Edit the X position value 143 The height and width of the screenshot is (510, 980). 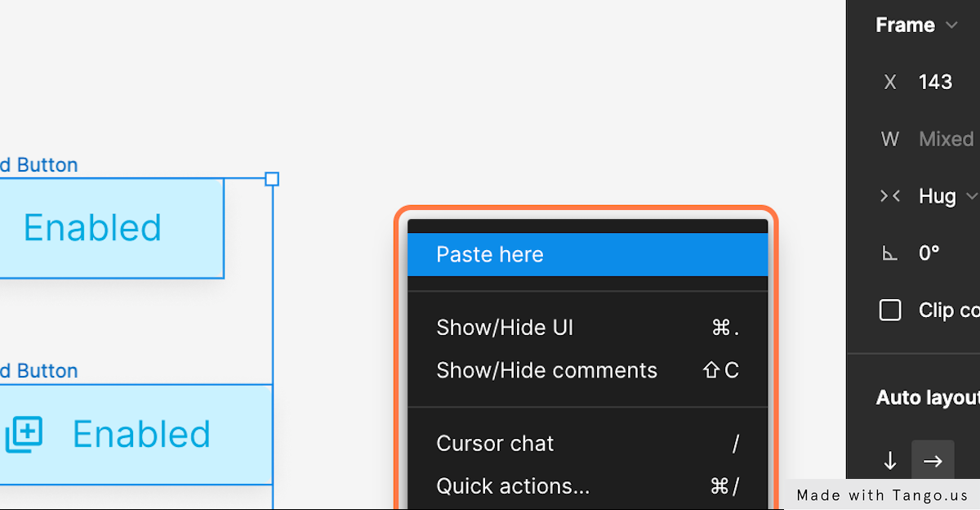coord(935,82)
